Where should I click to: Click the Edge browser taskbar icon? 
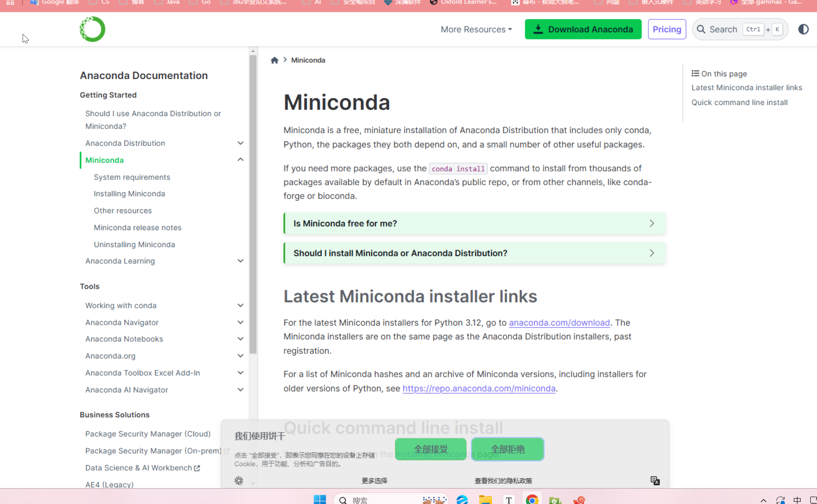point(462,499)
